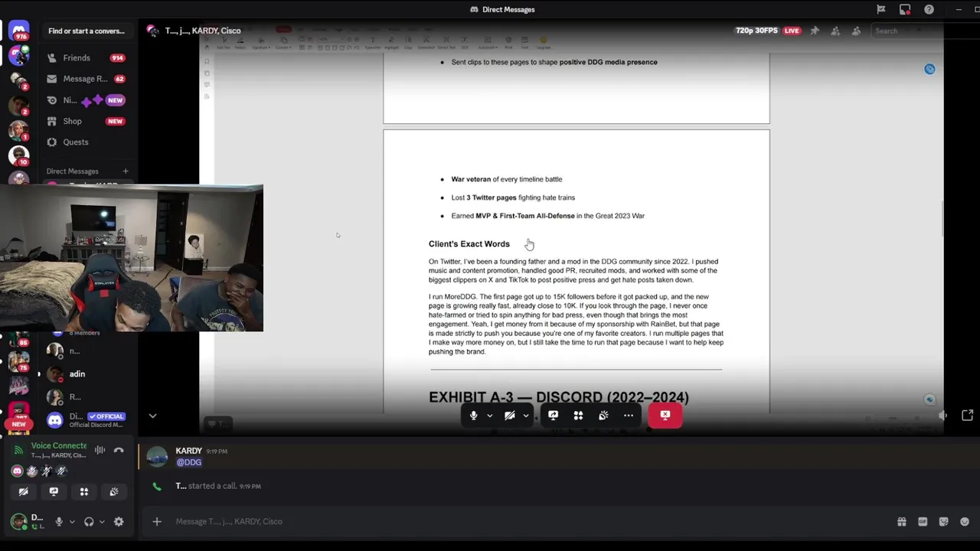Open emoji picker in message bar

pos(964,522)
